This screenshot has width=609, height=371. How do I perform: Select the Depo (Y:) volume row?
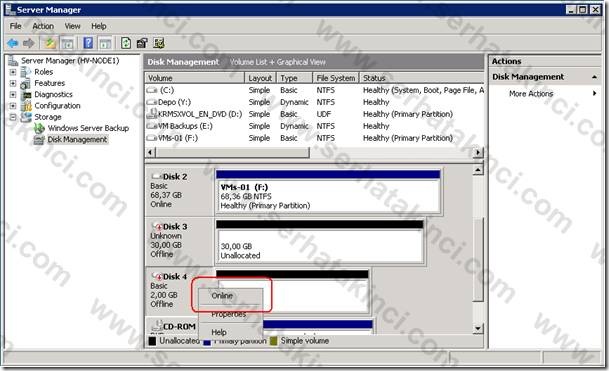click(315, 102)
